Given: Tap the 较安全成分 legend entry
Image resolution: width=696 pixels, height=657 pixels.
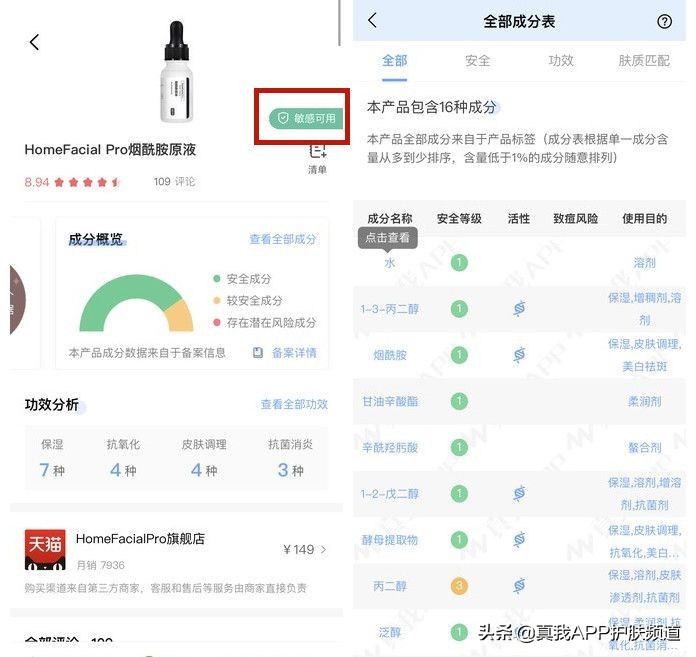Looking at the screenshot, I should pyautogui.click(x=248, y=301).
